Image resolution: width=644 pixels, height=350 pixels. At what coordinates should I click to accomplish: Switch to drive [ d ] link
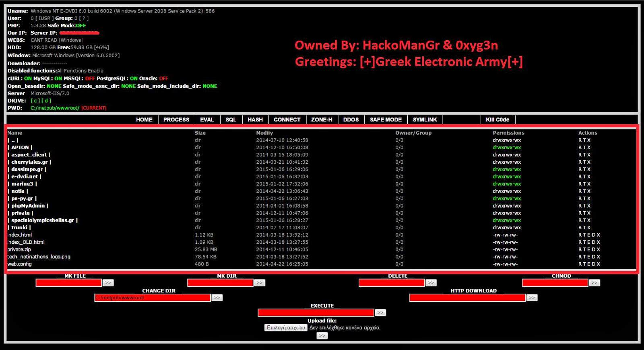tap(46, 101)
